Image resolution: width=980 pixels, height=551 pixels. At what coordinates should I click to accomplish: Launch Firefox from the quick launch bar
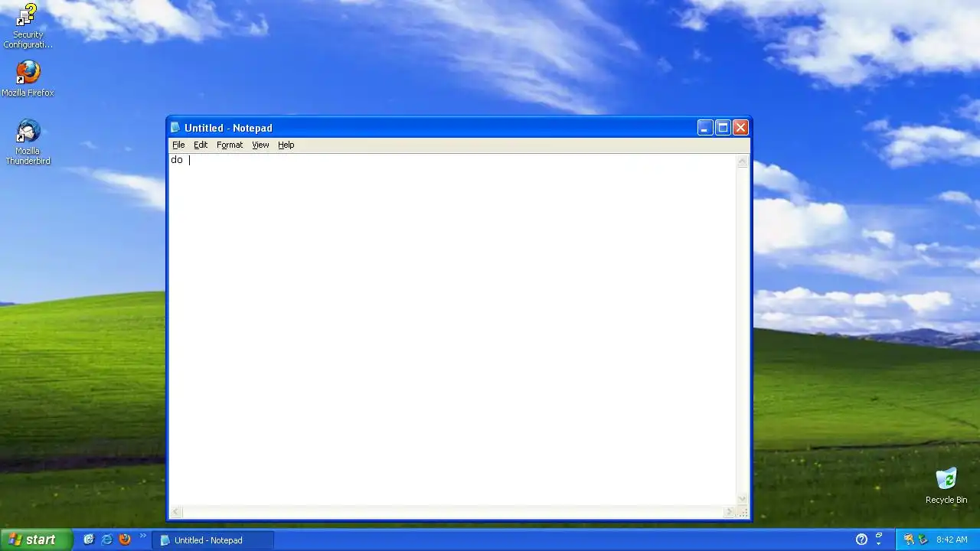pos(125,540)
